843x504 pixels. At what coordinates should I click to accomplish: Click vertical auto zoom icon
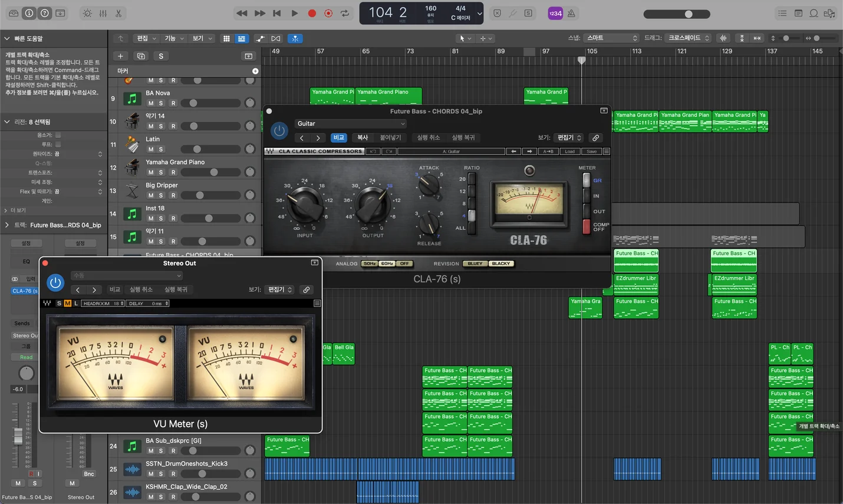(x=742, y=38)
